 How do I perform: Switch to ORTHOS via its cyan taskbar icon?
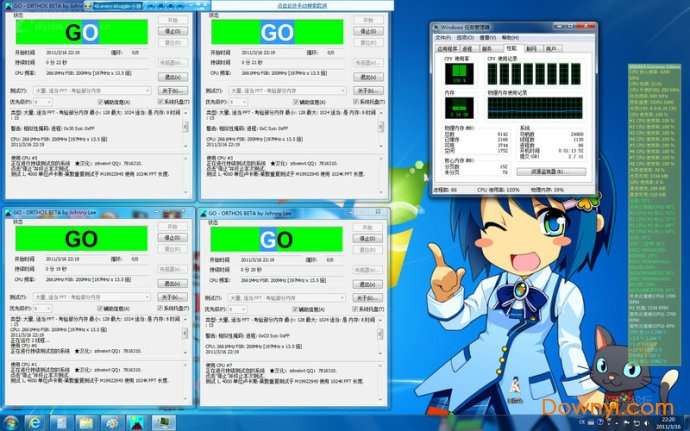pos(137,423)
